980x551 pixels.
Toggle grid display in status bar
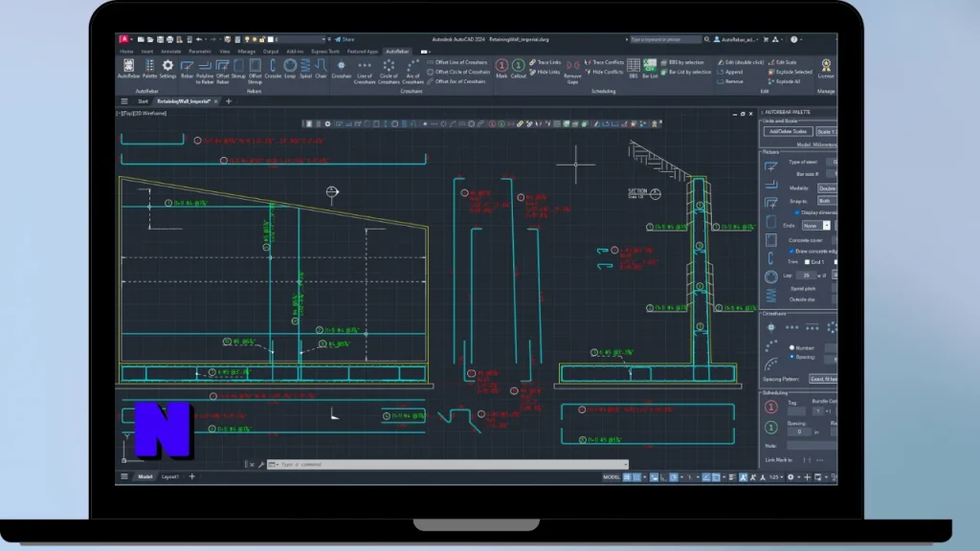(627, 477)
